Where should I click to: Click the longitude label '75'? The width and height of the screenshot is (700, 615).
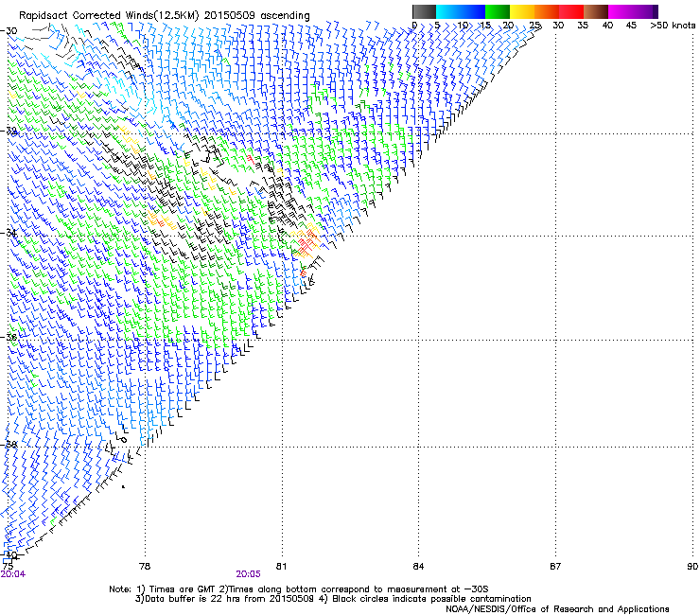click(8, 567)
